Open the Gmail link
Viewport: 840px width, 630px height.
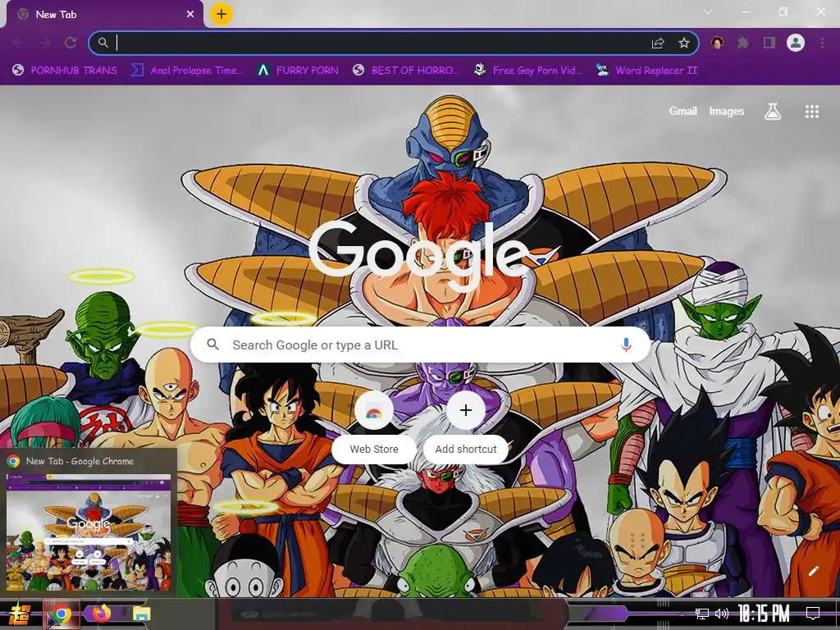click(x=682, y=111)
